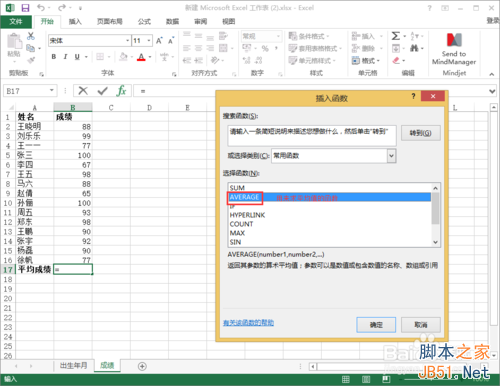This screenshot has width=500, height=386.
Task: Click cell B5 containing 100
Action: pos(73,155)
